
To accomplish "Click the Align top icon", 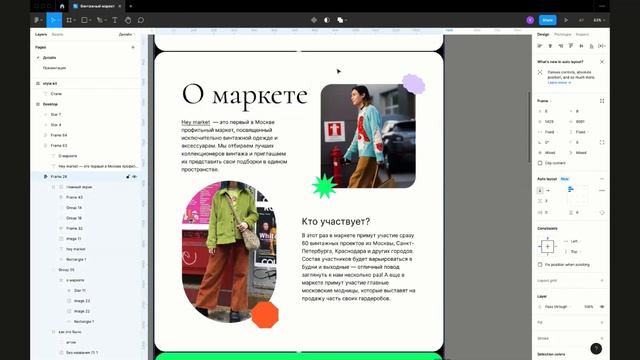I will (571, 46).
